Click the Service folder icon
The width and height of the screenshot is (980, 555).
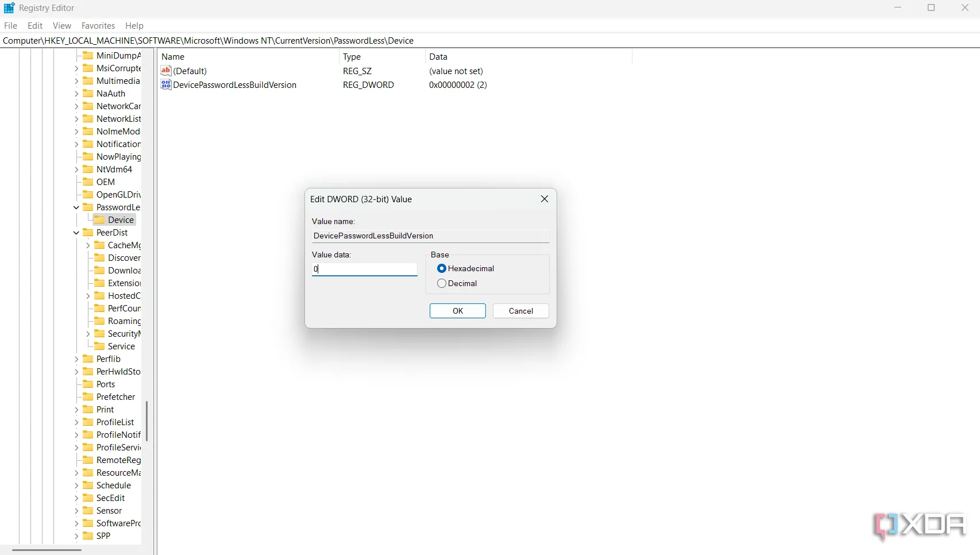[x=99, y=346]
